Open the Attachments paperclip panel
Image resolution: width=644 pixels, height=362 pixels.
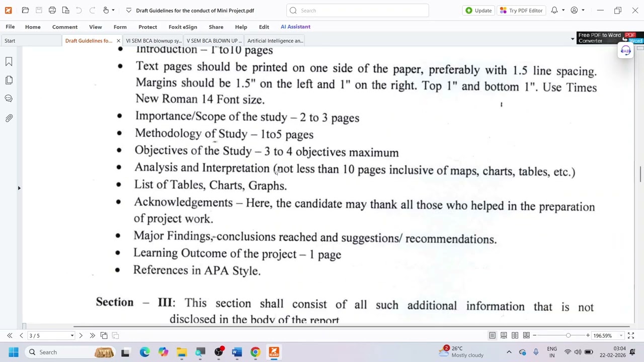[9, 118]
